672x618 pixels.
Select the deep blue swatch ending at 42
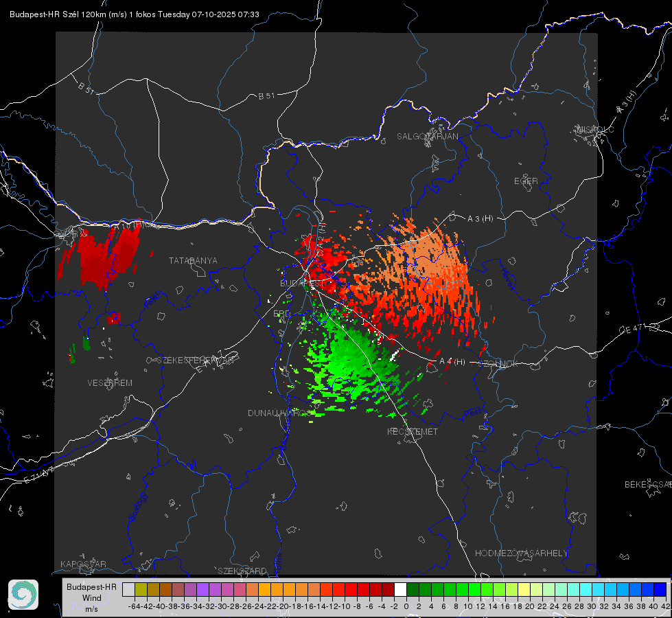pos(660,589)
